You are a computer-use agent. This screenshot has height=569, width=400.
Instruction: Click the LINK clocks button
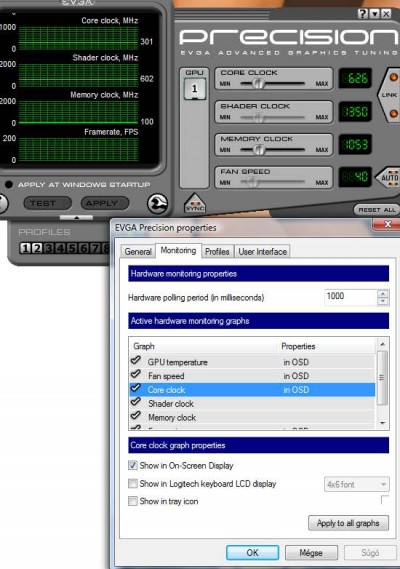tap(389, 95)
